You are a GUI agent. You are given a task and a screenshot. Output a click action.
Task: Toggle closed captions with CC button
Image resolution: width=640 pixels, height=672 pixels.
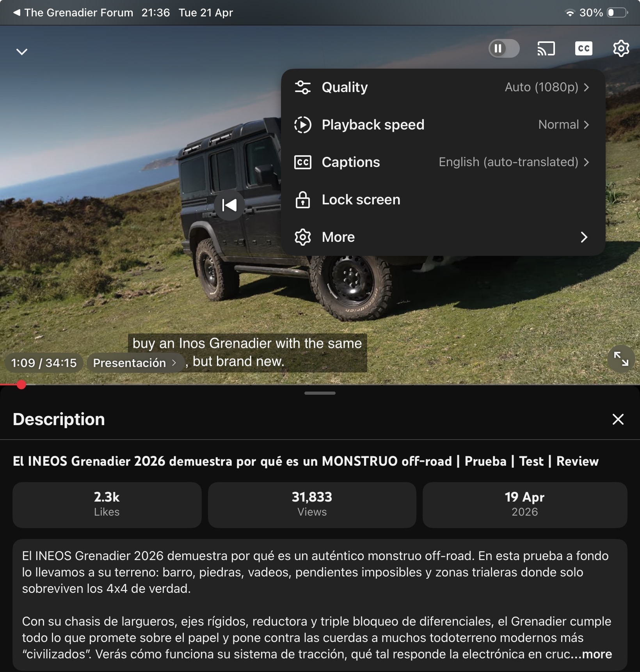click(583, 49)
